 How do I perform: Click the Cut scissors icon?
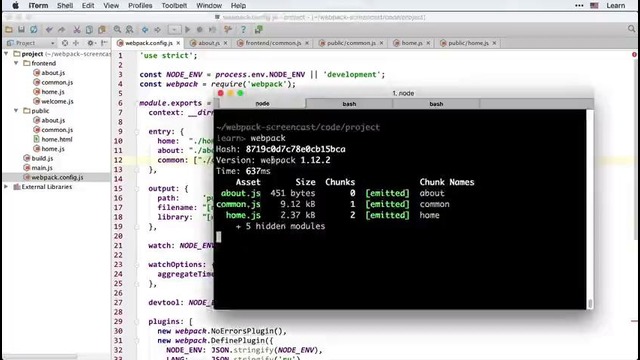click(77, 29)
